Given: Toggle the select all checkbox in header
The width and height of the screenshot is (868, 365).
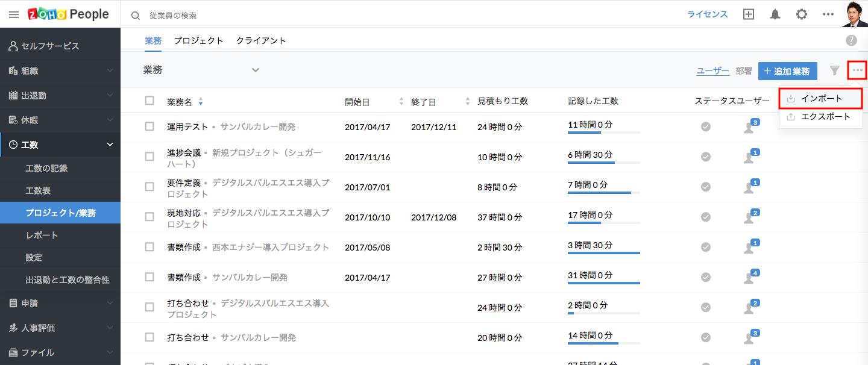Looking at the screenshot, I should [149, 101].
